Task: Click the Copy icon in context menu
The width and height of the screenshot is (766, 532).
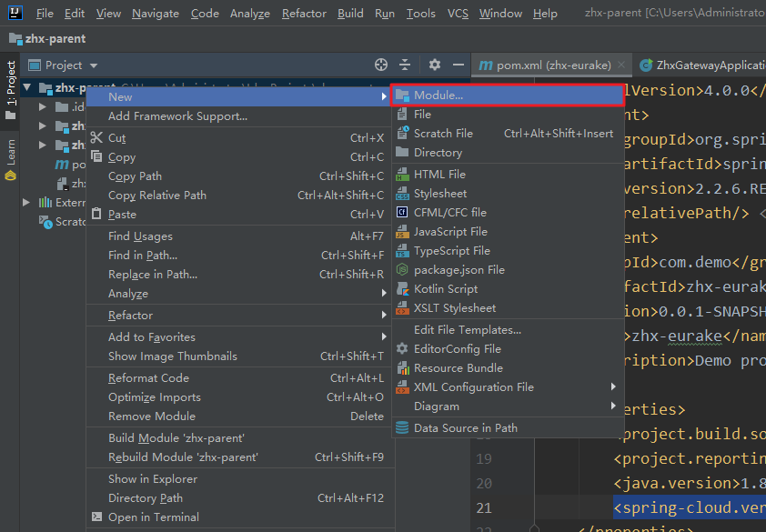Action: 96,156
